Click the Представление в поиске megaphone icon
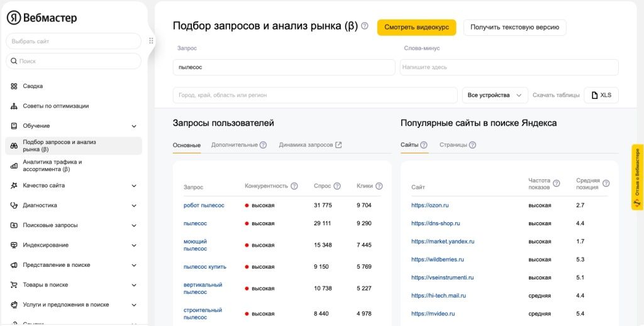Viewport: 644px width, 326px height. (14, 265)
